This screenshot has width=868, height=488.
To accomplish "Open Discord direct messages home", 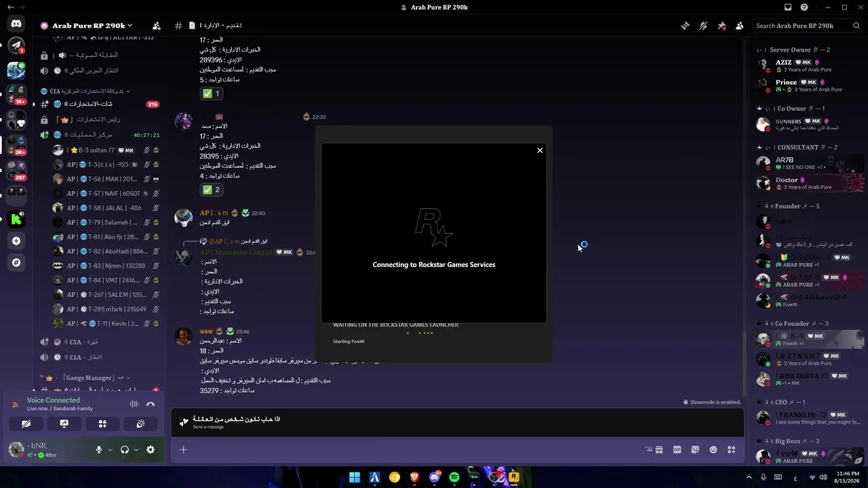I will (16, 24).
